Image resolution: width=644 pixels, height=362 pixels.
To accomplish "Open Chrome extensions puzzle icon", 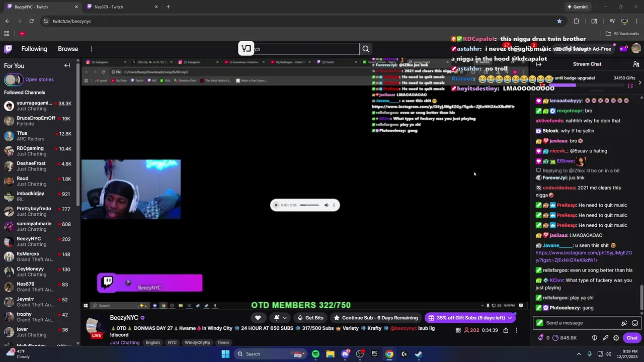I will [x=577, y=21].
